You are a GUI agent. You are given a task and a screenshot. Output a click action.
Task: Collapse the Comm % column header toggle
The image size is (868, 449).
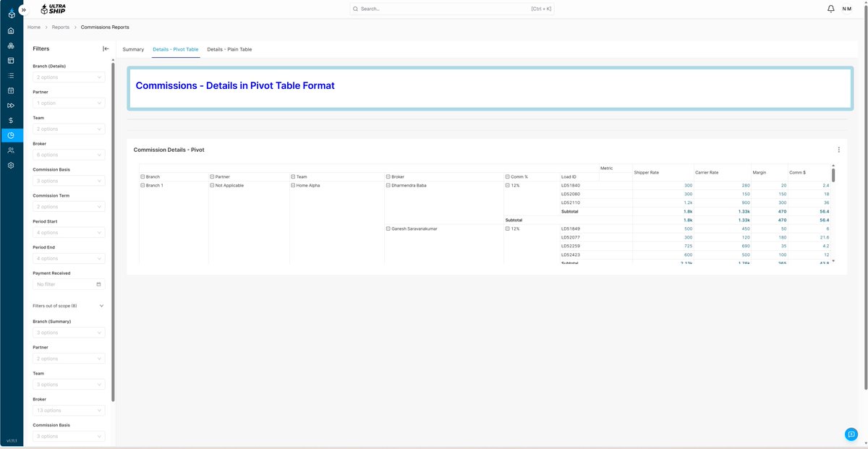point(508,176)
